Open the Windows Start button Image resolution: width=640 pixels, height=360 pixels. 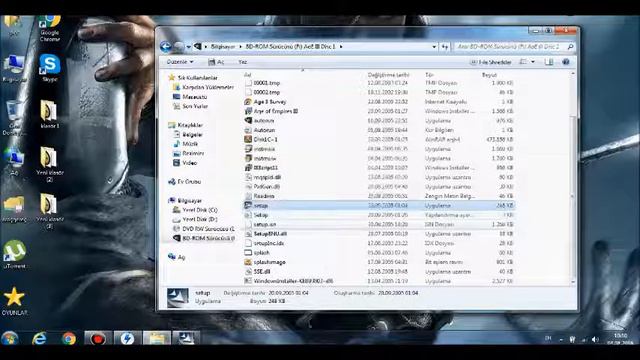pyautogui.click(x=10, y=338)
